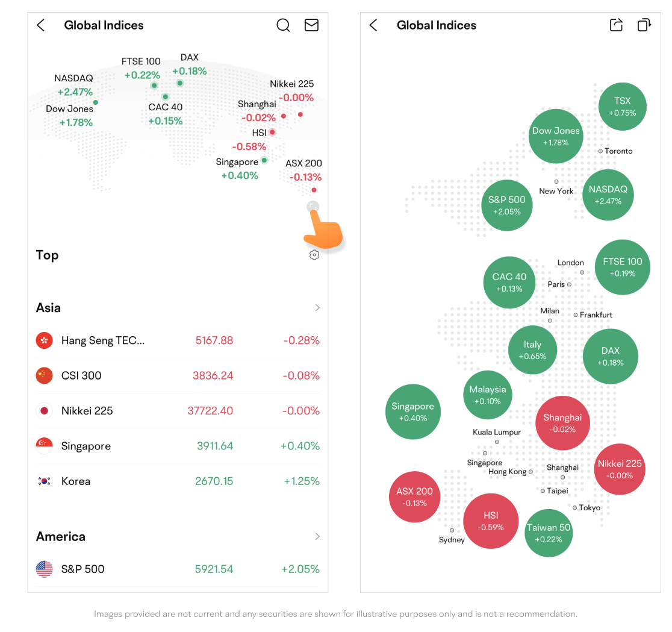Open Korea index row
The height and width of the screenshot is (632, 672).
pos(178,481)
